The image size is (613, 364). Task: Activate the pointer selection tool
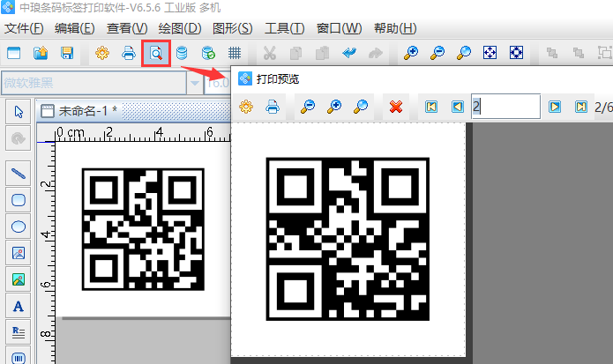18,112
